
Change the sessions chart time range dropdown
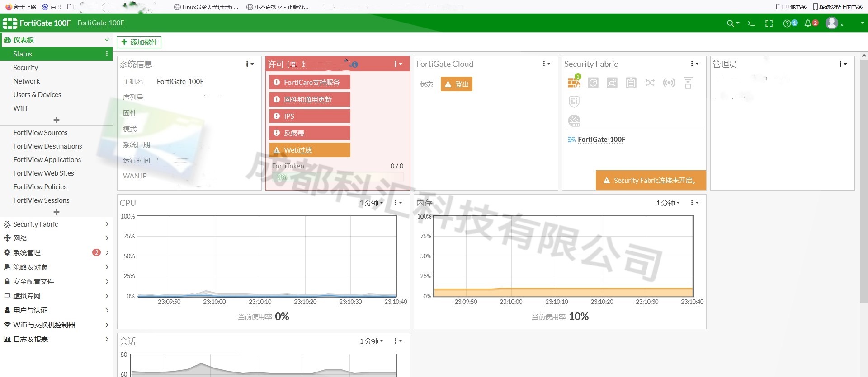pos(371,341)
